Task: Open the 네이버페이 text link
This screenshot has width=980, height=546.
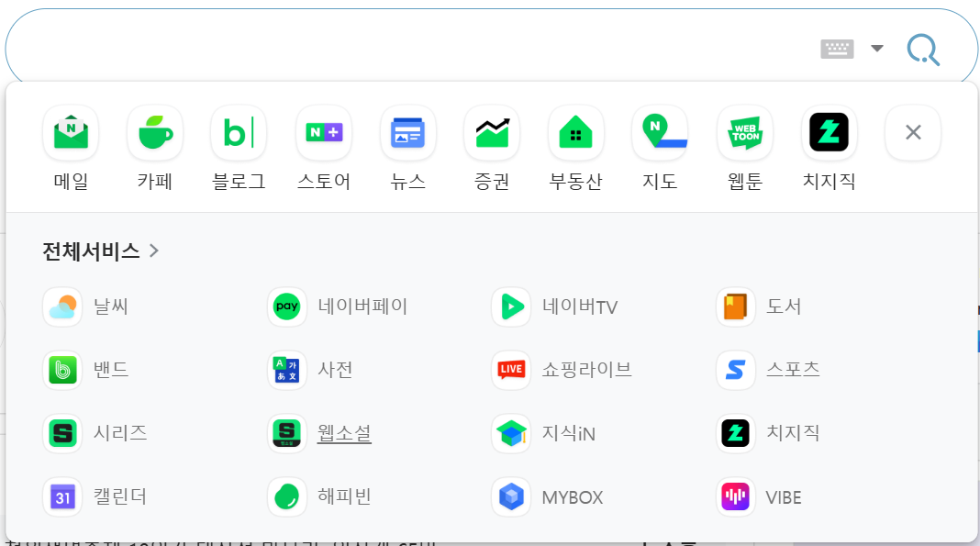Action: coord(362,306)
